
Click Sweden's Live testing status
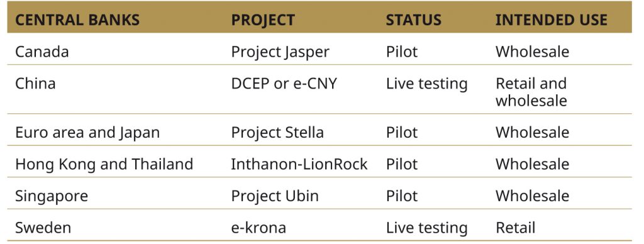[x=426, y=228]
